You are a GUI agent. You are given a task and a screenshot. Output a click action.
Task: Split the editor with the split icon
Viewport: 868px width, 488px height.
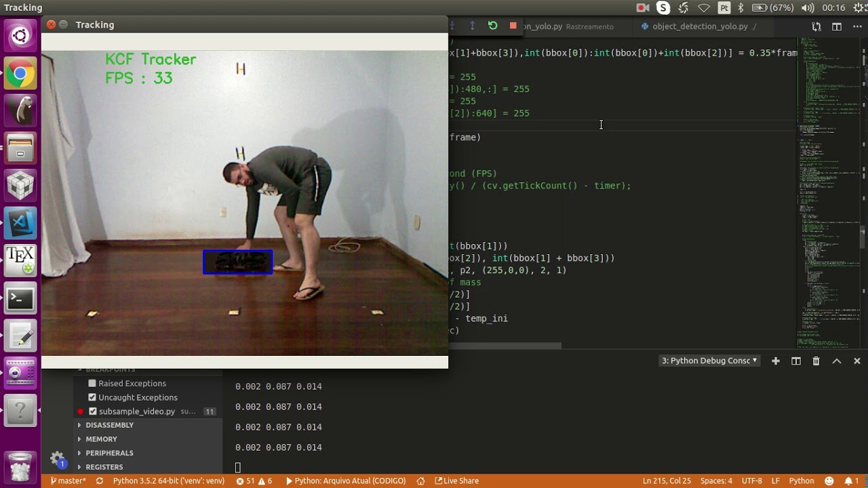837,26
